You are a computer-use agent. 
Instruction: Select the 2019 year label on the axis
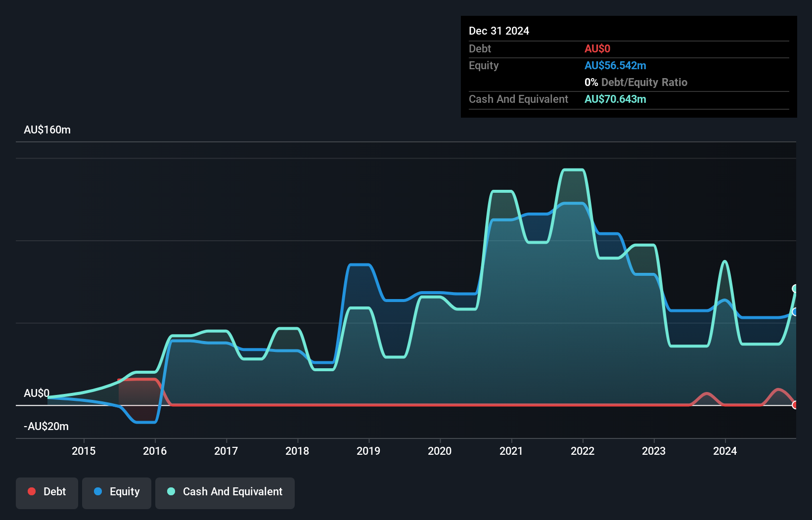tap(369, 451)
